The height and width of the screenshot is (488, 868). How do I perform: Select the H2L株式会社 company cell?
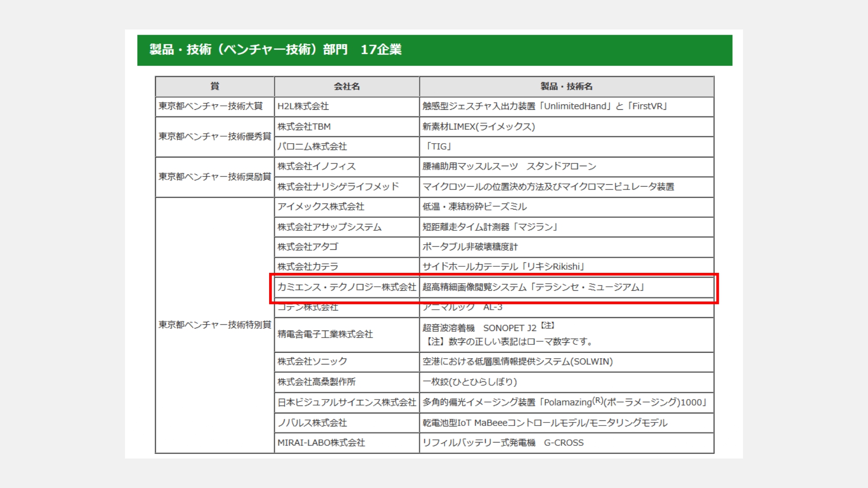coord(303,106)
